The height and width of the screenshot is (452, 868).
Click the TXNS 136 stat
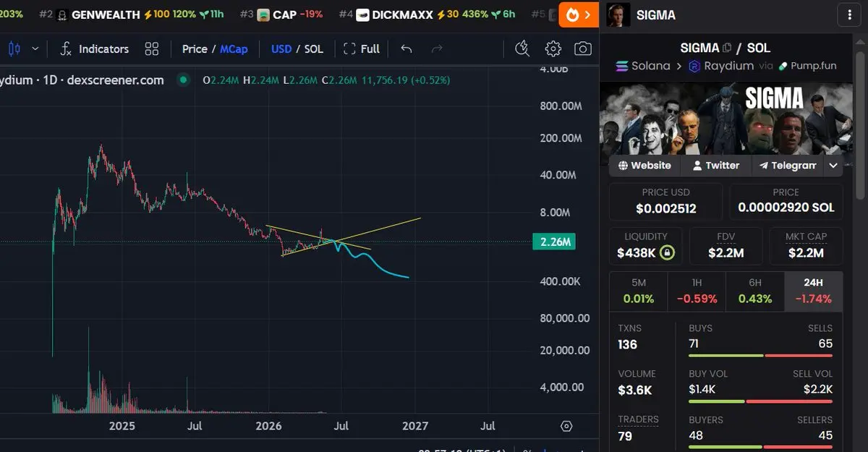[x=629, y=337]
